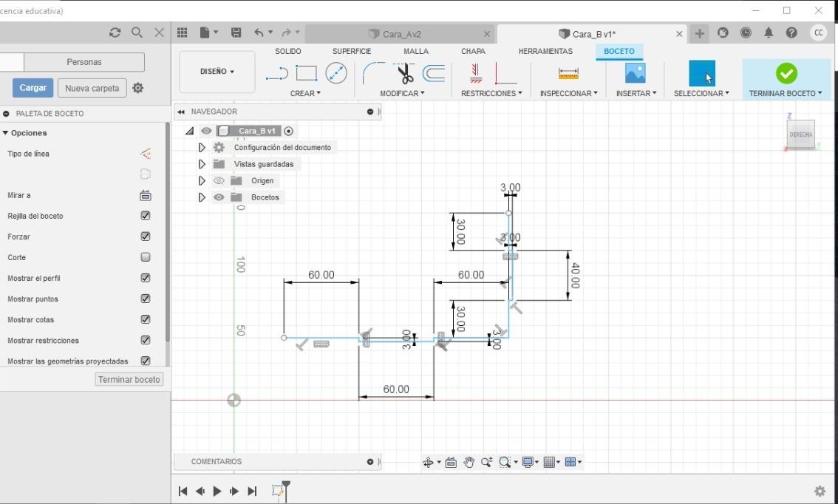
Task: Open the CC user account button
Action: [x=818, y=33]
